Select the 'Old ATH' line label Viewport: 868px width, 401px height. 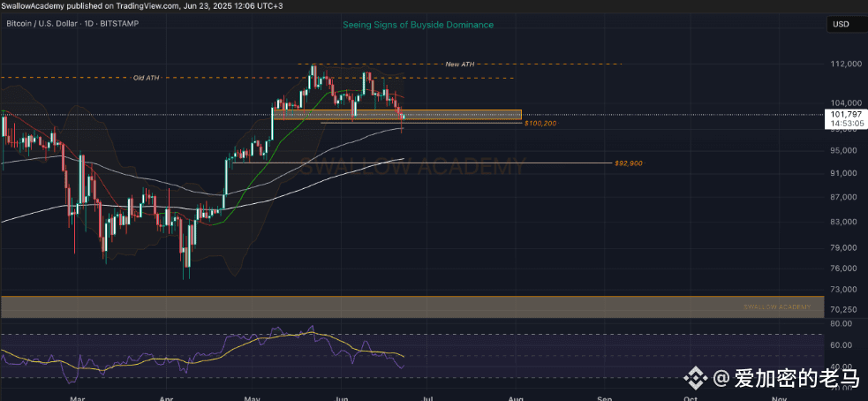147,78
